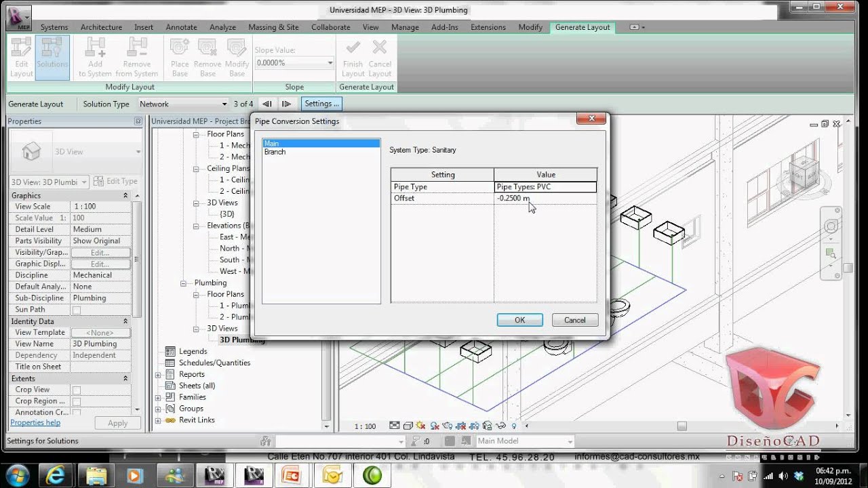868x488 pixels.
Task: Expand the Families node in Project Browser
Action: (x=158, y=397)
